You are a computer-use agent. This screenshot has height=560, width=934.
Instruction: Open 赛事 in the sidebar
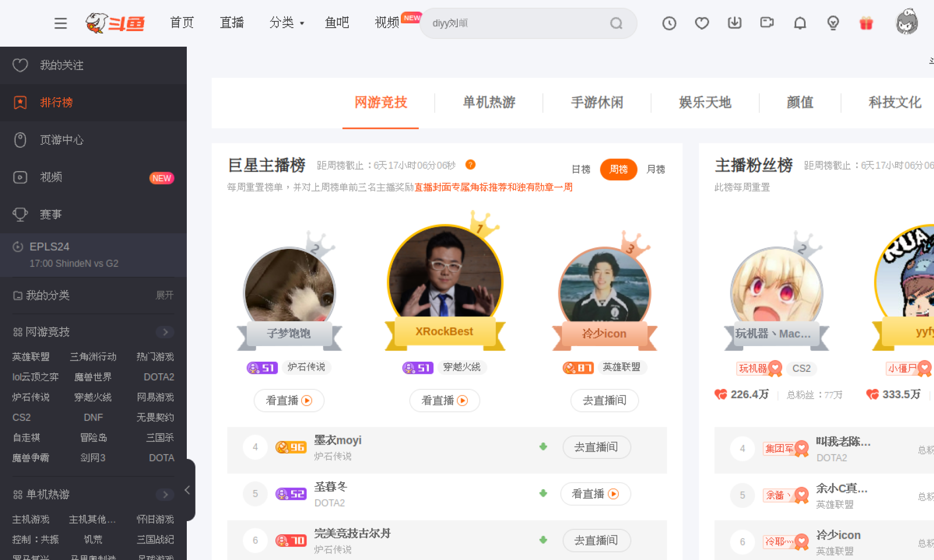click(x=93, y=214)
